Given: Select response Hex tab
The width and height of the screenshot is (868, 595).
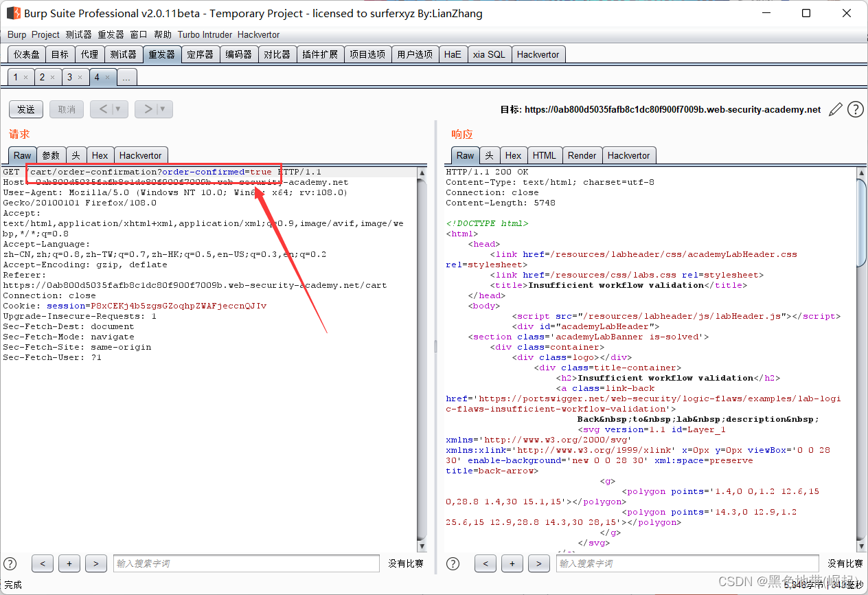Looking at the screenshot, I should (x=513, y=155).
